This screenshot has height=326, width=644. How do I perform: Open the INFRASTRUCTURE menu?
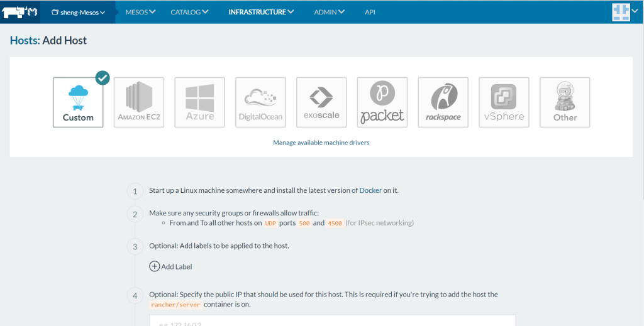(x=261, y=12)
